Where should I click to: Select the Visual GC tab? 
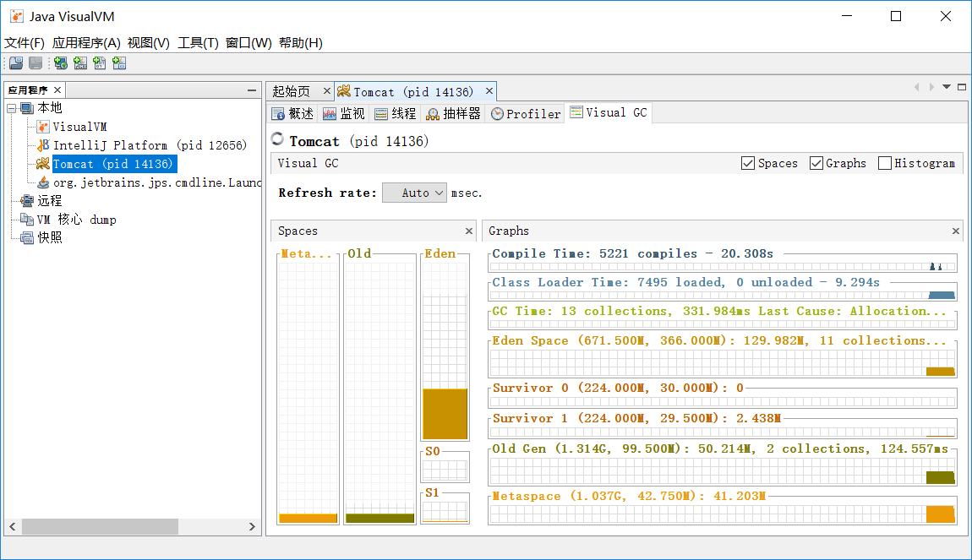pyautogui.click(x=608, y=112)
